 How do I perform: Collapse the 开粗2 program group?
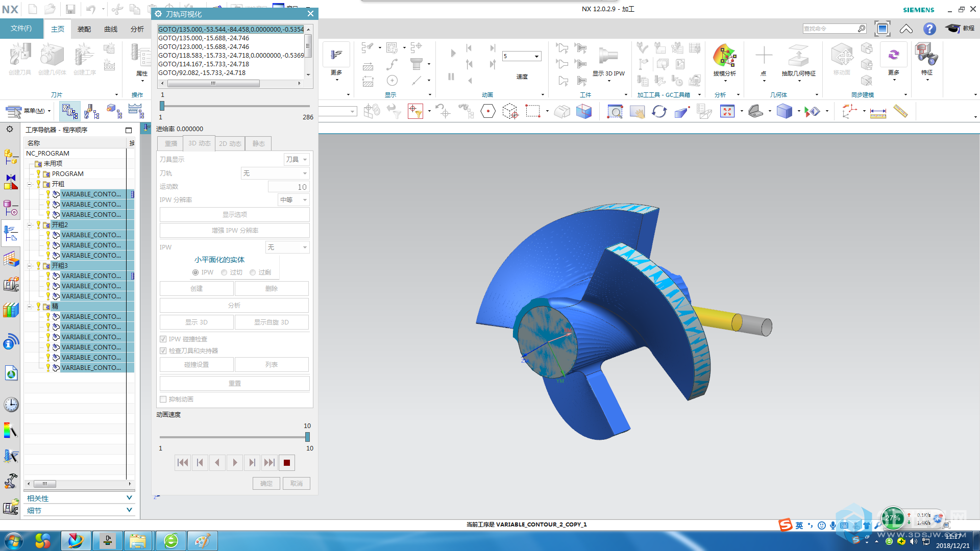pos(30,224)
